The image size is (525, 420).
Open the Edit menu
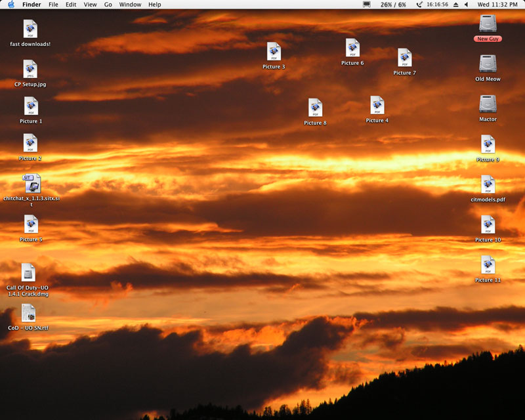tap(71, 5)
